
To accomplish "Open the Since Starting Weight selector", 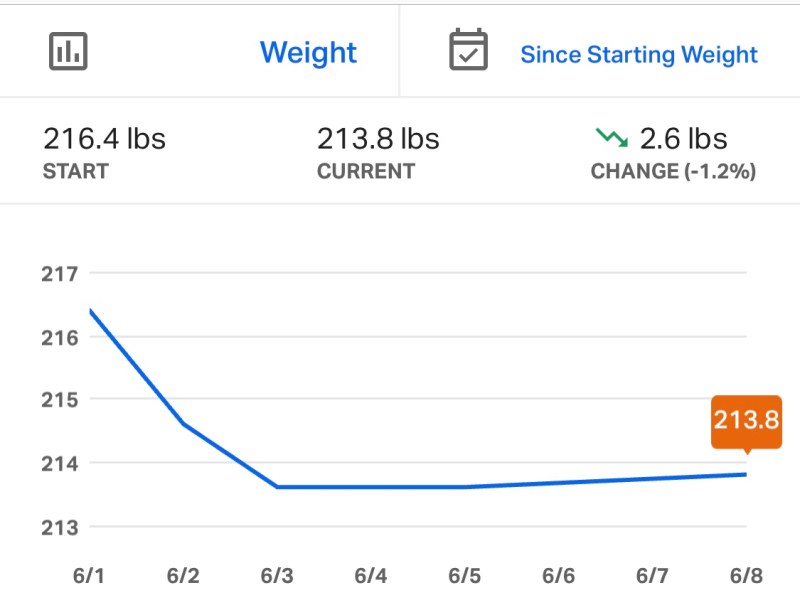I will 638,54.
